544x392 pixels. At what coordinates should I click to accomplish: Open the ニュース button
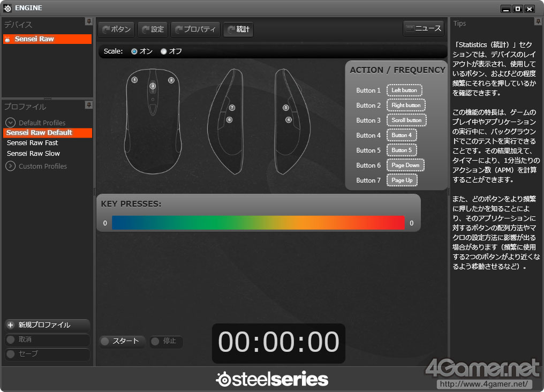point(424,28)
